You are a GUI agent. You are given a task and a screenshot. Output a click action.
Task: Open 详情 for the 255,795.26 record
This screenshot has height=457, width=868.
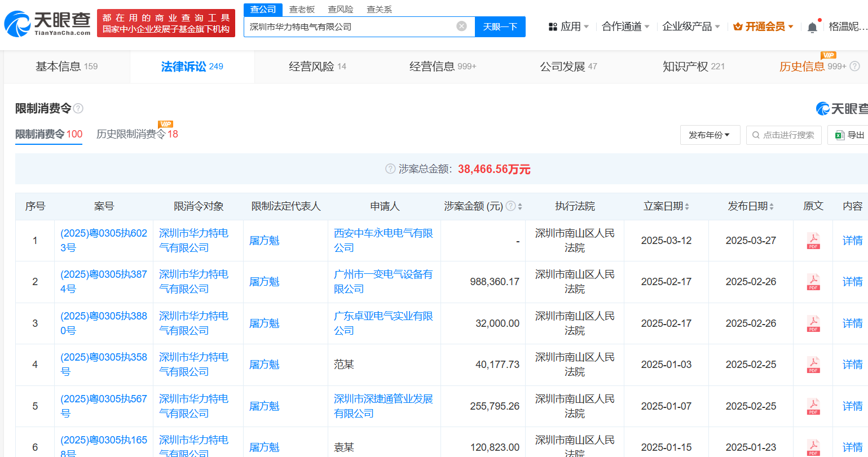pyautogui.click(x=852, y=406)
